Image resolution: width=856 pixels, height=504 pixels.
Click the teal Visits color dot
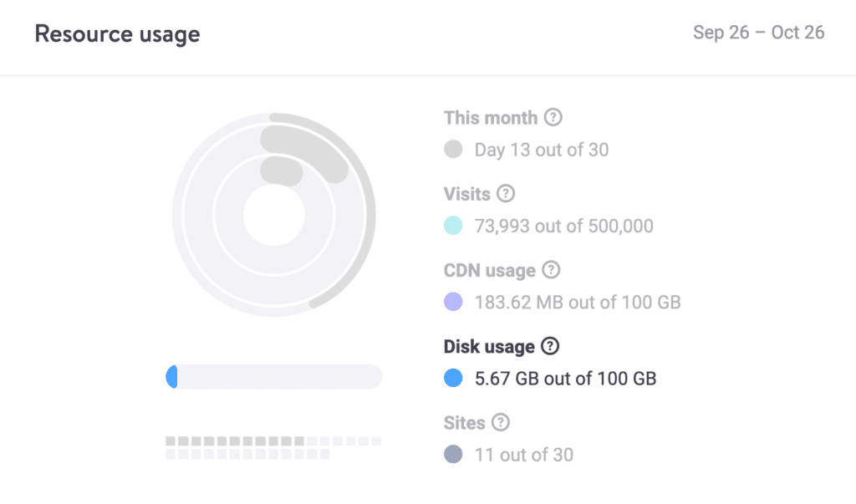point(453,226)
